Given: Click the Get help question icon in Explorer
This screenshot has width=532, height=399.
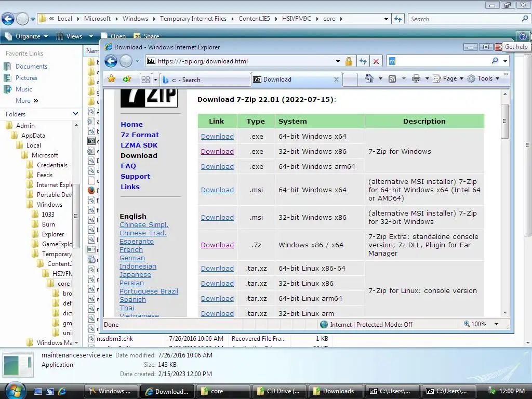Looking at the screenshot, I should click(523, 36).
